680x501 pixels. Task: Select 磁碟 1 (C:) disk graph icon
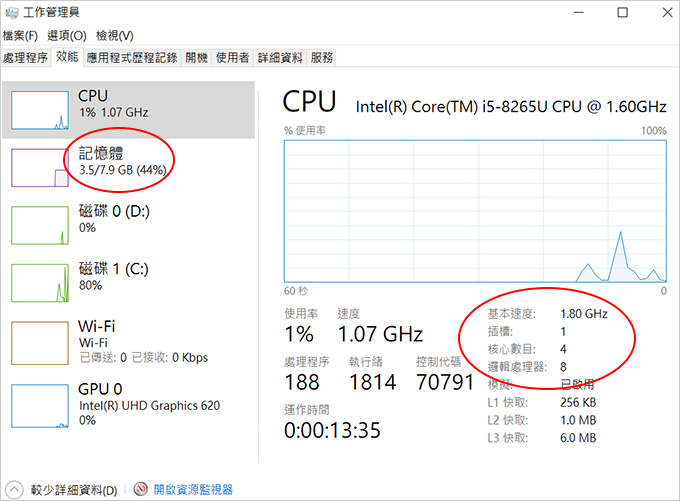(x=40, y=283)
